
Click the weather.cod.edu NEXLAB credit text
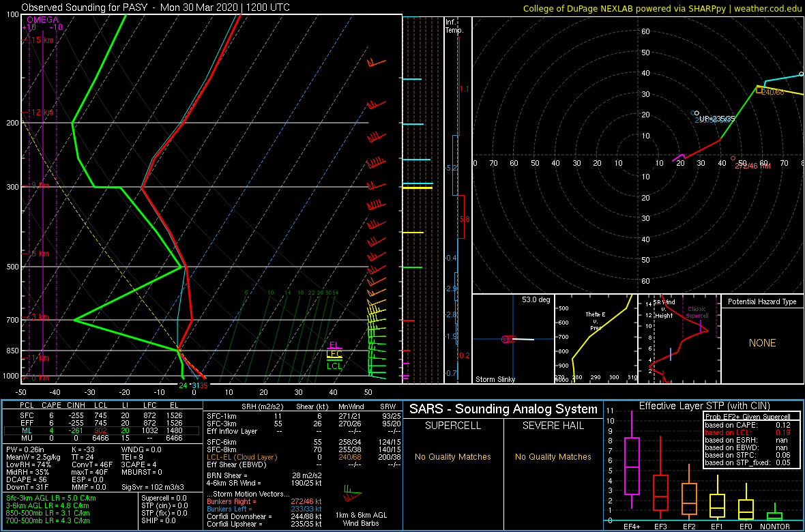[x=662, y=8]
